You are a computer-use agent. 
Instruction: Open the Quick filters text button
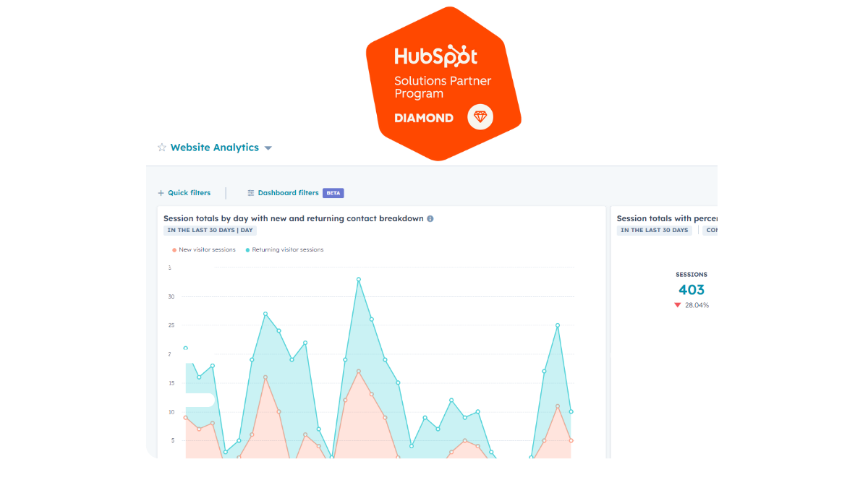click(189, 193)
